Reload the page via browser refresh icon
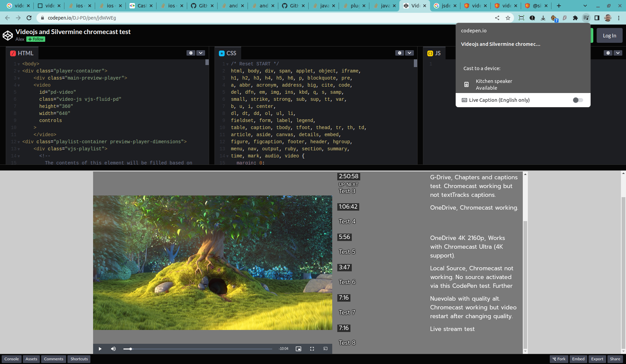The image size is (626, 364). click(x=29, y=18)
